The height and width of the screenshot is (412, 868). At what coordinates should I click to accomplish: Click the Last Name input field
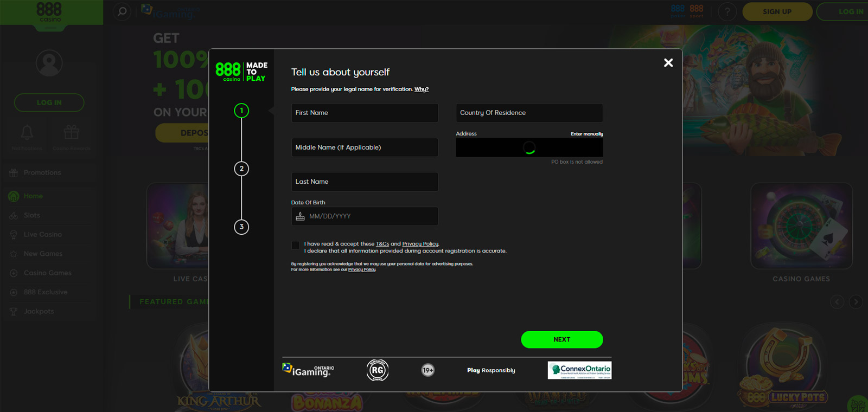coord(365,182)
